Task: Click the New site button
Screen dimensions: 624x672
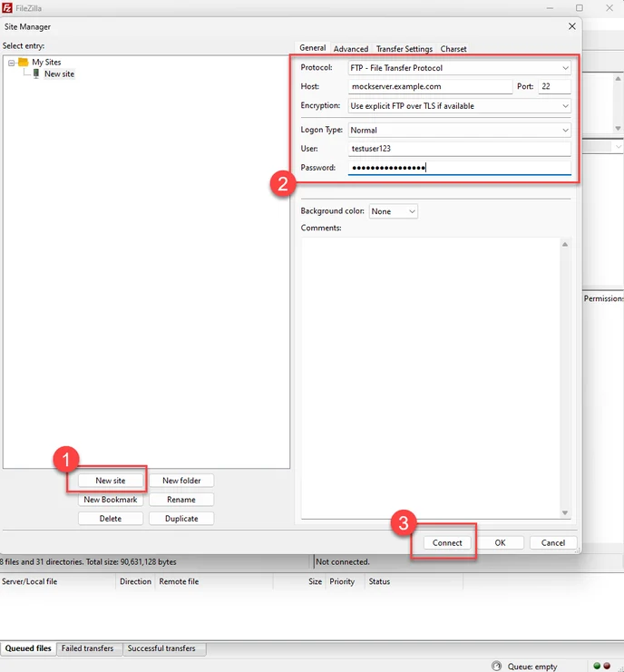Action: click(111, 481)
